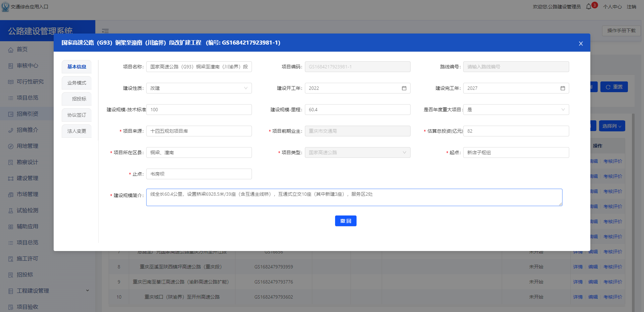Click the hamburger menu collapse icon
The image size is (644, 312).
click(105, 31)
